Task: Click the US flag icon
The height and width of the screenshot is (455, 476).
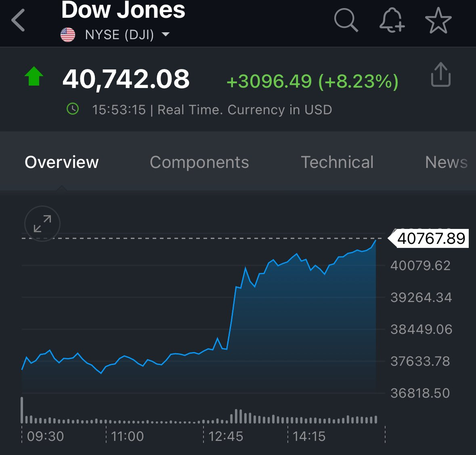Action: tap(68, 35)
